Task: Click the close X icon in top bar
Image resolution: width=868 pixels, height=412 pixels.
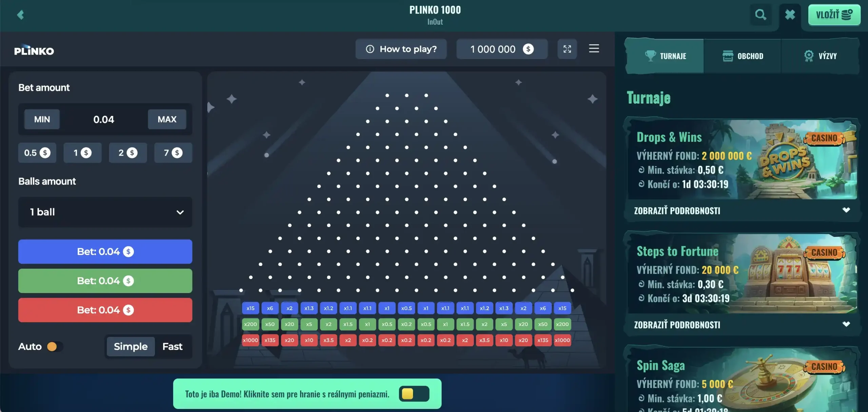Action: pos(790,15)
